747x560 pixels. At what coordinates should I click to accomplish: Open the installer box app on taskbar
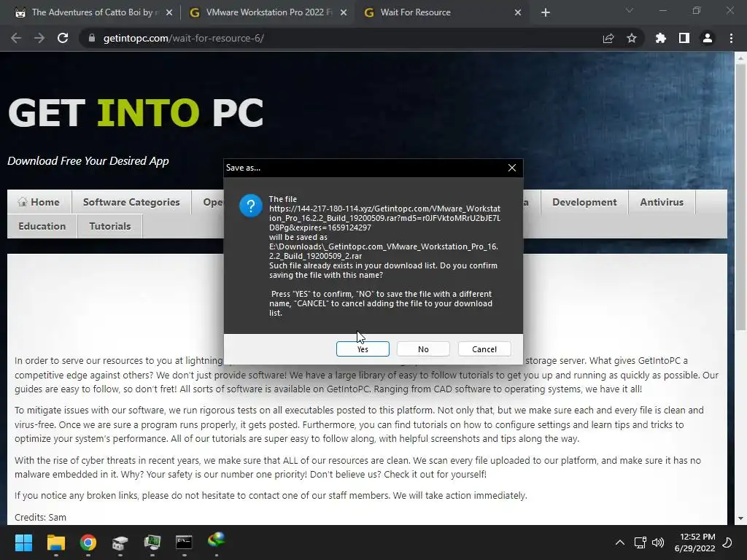(x=120, y=542)
